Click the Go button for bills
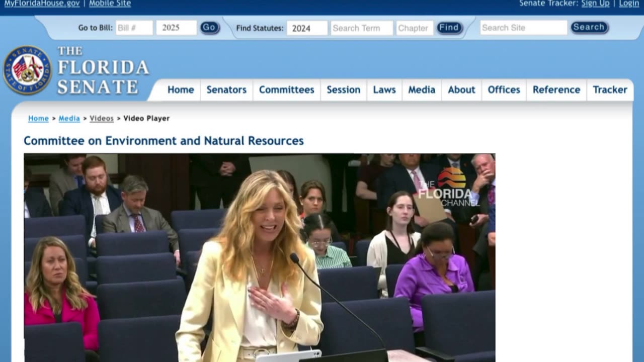 click(210, 28)
